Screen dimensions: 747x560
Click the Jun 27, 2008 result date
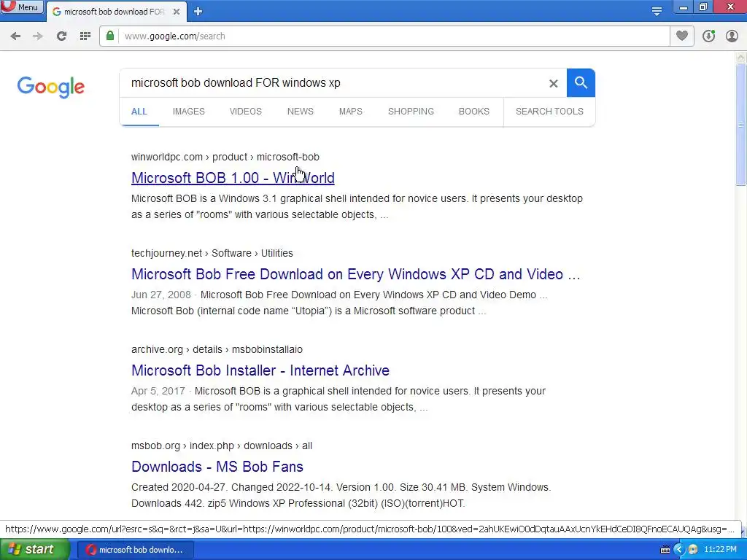161,295
